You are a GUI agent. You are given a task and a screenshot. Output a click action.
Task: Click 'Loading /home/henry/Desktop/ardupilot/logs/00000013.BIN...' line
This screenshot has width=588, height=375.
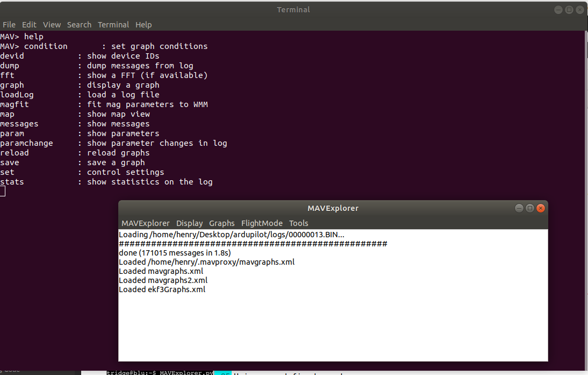pyautogui.click(x=231, y=235)
